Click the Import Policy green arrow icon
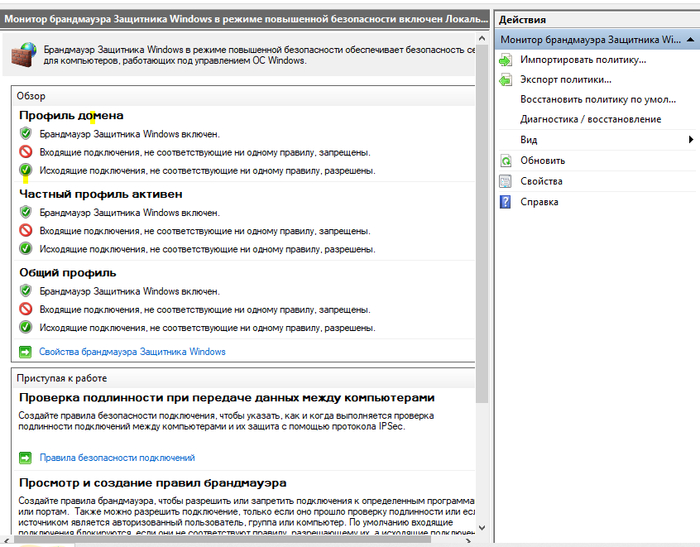The width and height of the screenshot is (700, 547). point(505,60)
